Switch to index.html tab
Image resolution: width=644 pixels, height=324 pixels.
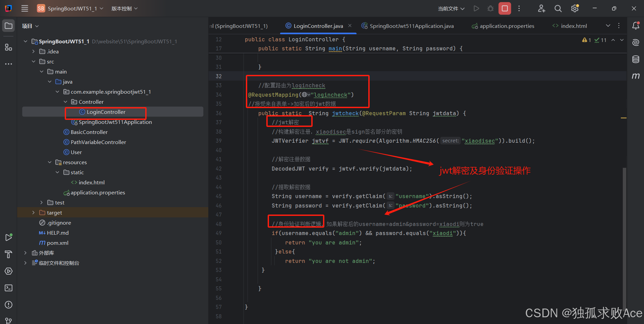point(570,26)
